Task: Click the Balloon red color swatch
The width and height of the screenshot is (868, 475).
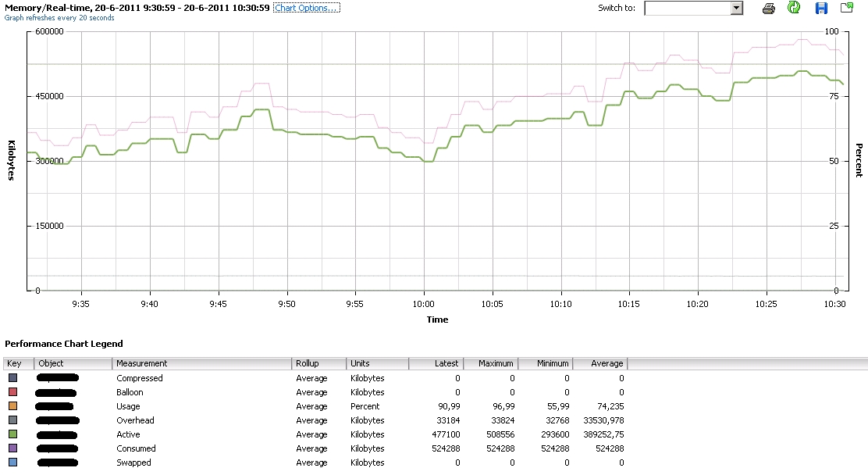Action: pos(12,392)
